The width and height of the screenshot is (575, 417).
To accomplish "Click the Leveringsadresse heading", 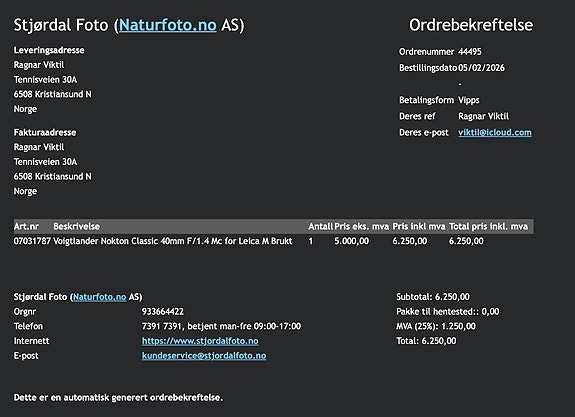I will tap(49, 50).
